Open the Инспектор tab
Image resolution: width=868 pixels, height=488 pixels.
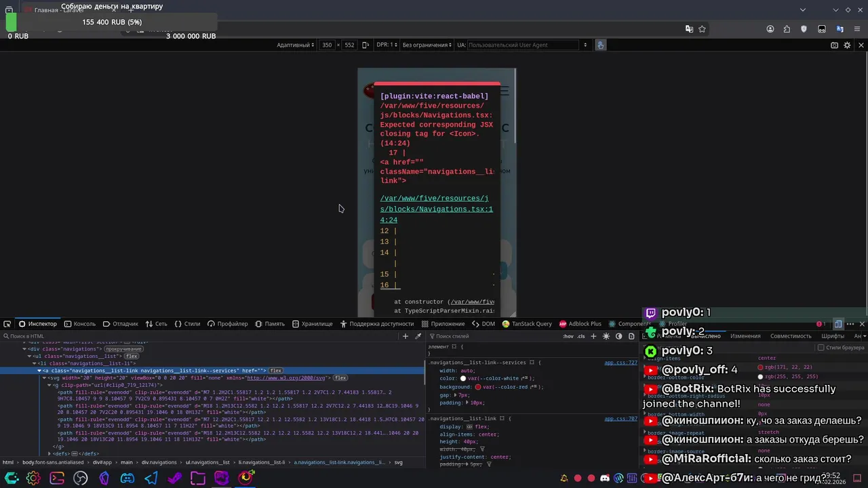tap(38, 324)
